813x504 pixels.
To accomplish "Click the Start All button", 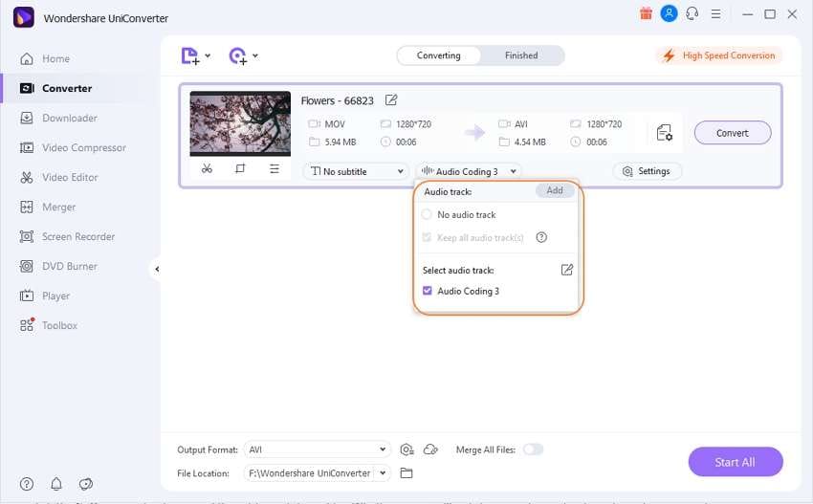I will [736, 462].
